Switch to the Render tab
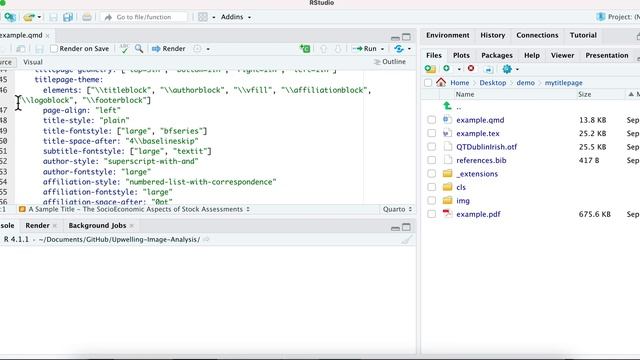This screenshot has height=360, width=640. (37, 225)
